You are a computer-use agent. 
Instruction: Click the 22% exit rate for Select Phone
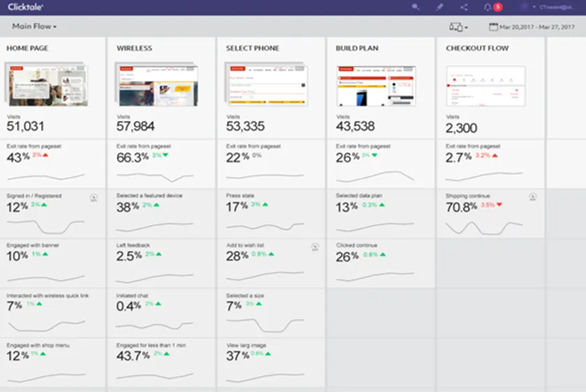(x=238, y=158)
